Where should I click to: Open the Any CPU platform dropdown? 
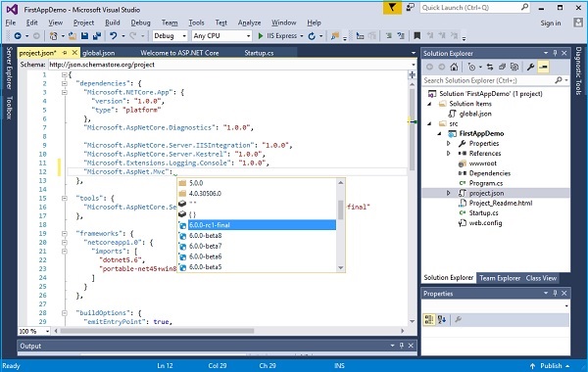[x=221, y=36]
